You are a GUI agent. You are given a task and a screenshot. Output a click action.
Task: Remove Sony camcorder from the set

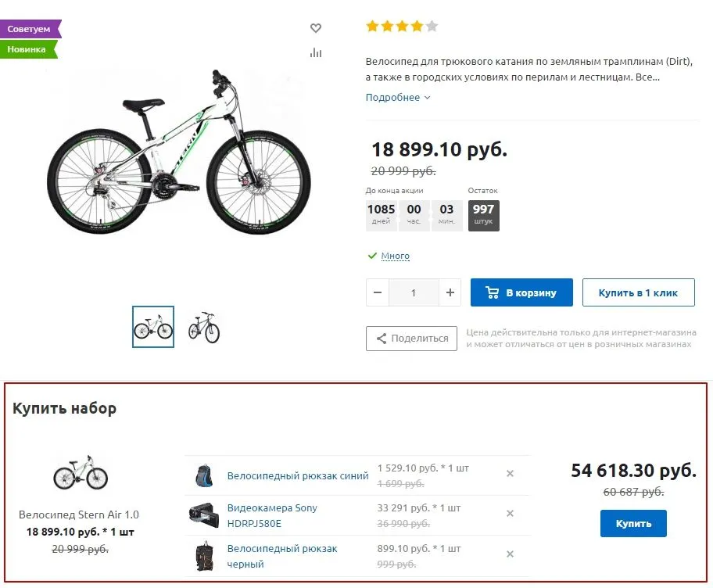pyautogui.click(x=510, y=514)
